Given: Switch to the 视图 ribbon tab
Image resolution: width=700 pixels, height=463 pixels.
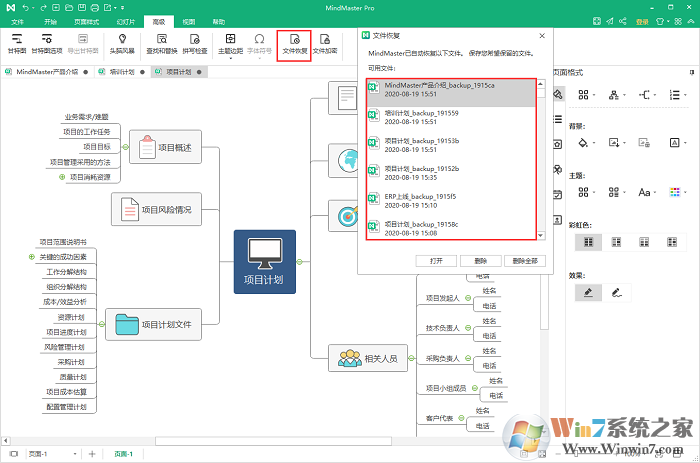Looking at the screenshot, I should [x=190, y=20].
